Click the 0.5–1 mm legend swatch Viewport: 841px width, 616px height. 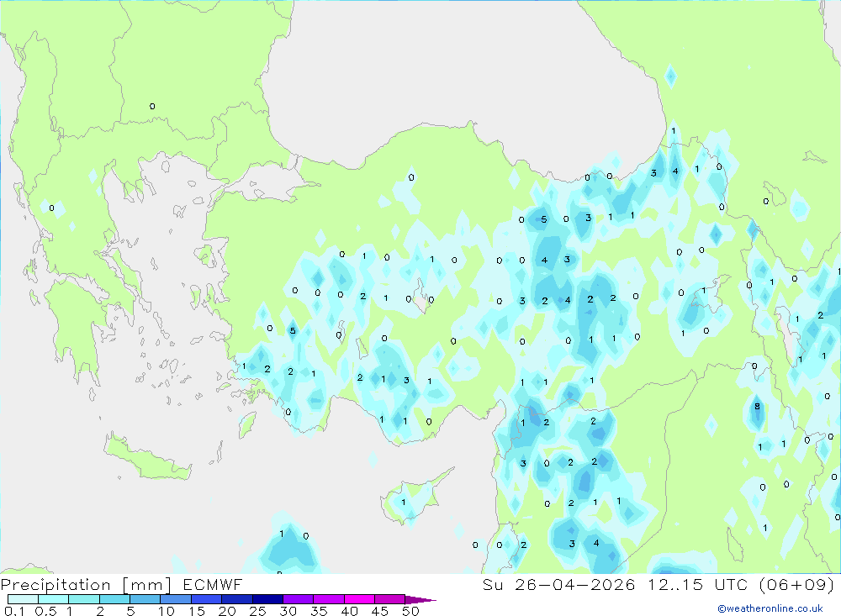[54, 599]
